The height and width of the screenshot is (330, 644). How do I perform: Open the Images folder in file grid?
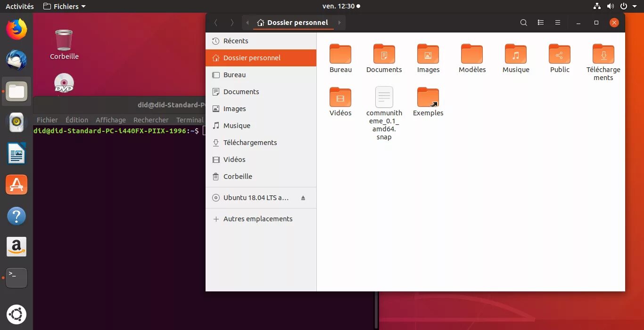pyautogui.click(x=428, y=54)
